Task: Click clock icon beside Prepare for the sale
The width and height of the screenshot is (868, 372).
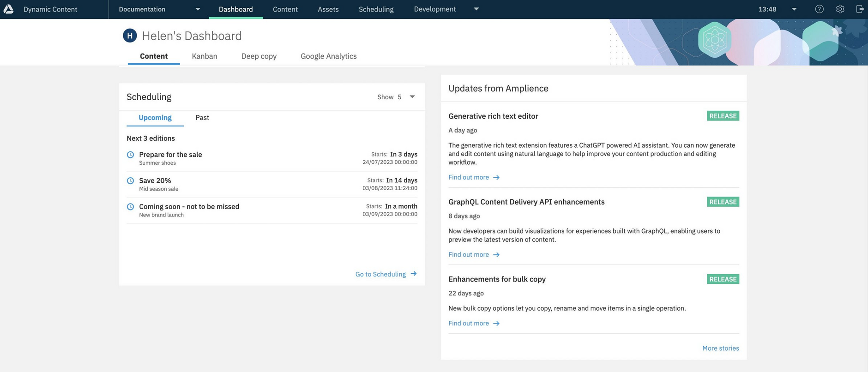Action: click(x=131, y=155)
